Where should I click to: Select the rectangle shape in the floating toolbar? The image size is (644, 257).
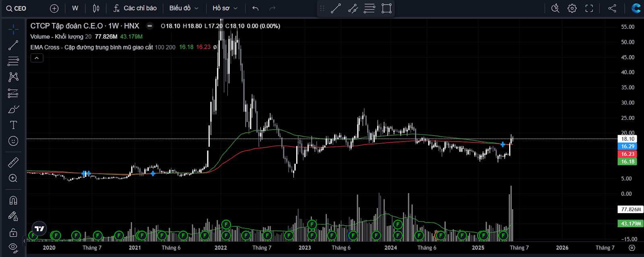pyautogui.click(x=386, y=8)
